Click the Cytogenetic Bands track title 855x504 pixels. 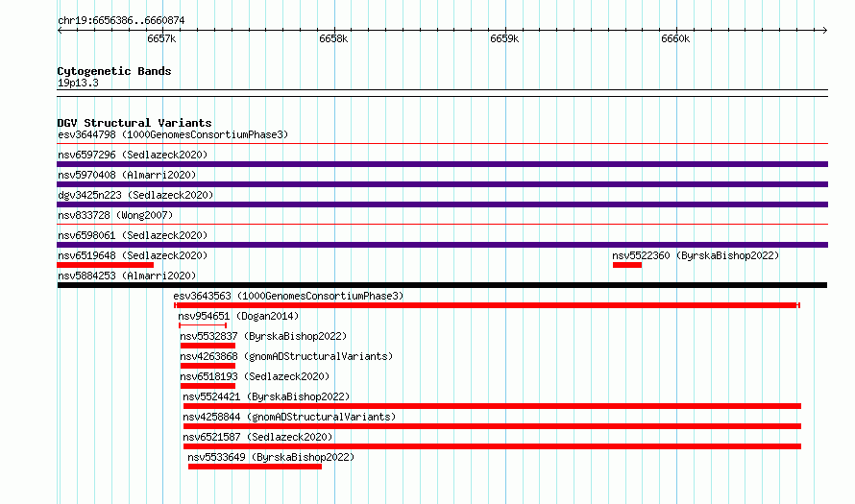click(114, 71)
